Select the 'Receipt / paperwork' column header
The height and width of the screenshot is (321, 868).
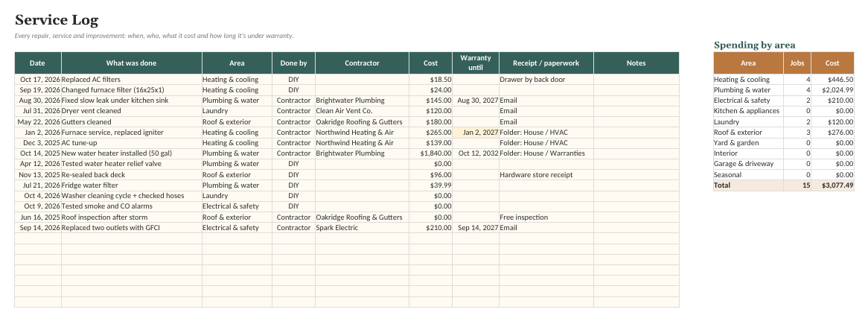546,63
